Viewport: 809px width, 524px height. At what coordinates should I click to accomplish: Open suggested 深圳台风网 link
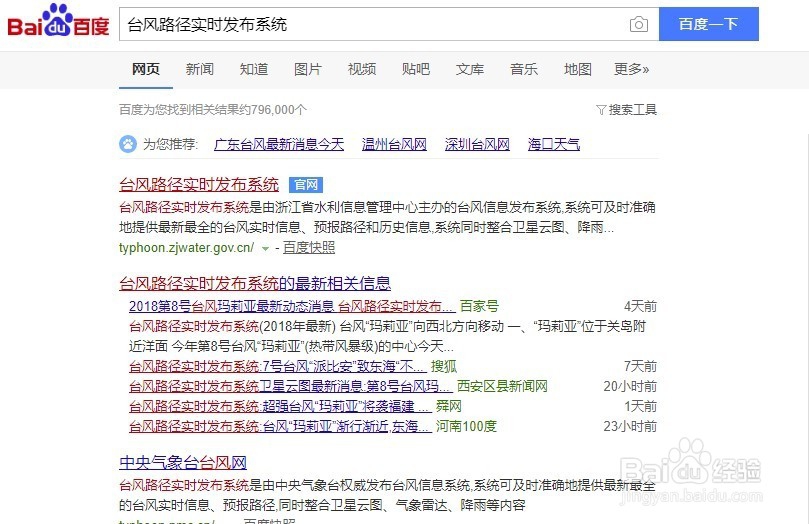click(x=477, y=144)
